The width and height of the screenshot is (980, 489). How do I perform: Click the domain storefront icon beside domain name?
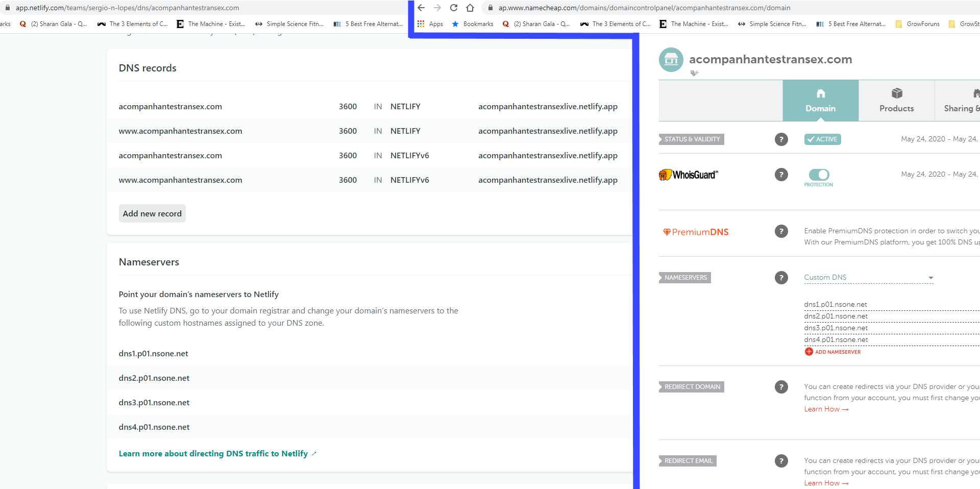pyautogui.click(x=671, y=60)
